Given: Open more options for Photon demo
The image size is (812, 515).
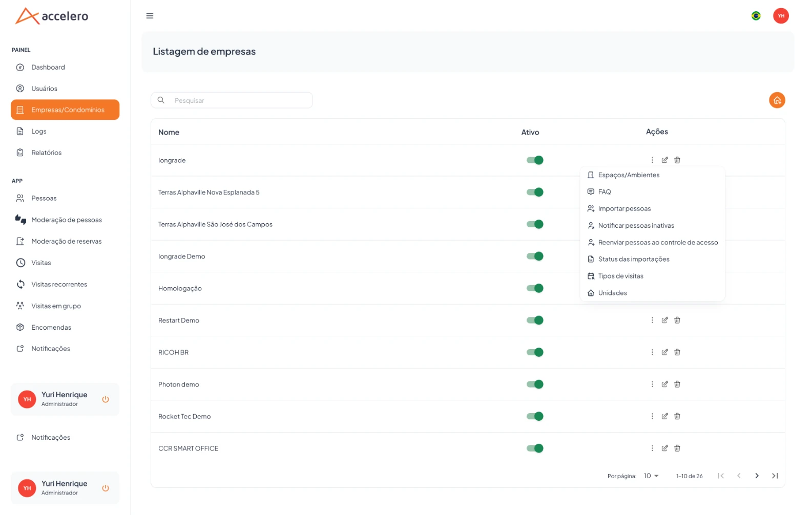Looking at the screenshot, I should click(652, 384).
